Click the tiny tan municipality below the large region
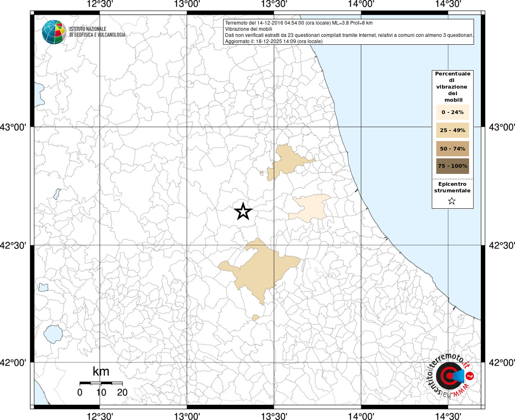This screenshot has height=420, width=515. click(255, 317)
